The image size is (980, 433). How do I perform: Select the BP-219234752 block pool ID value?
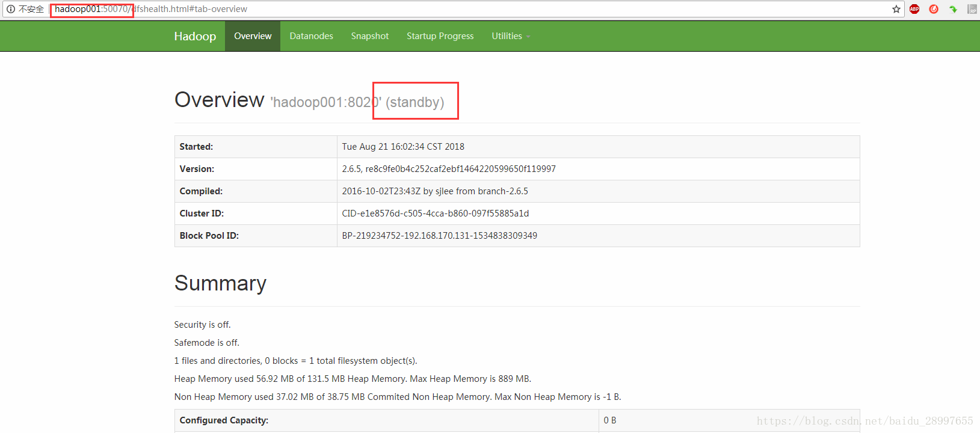tap(440, 236)
